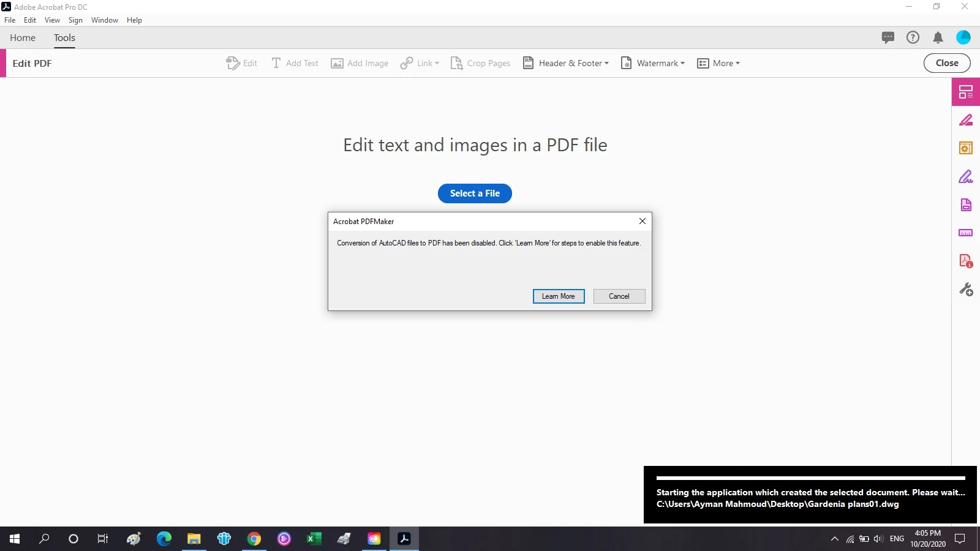Open Microsoft Edge from taskbar
The image size is (980, 551).
point(164,539)
